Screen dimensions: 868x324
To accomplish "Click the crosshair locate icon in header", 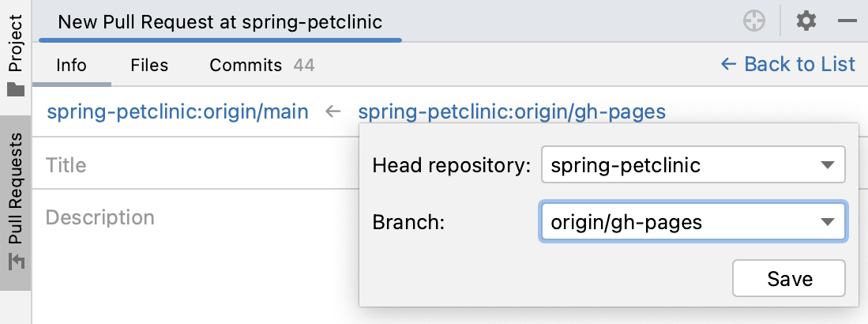I will click(754, 21).
